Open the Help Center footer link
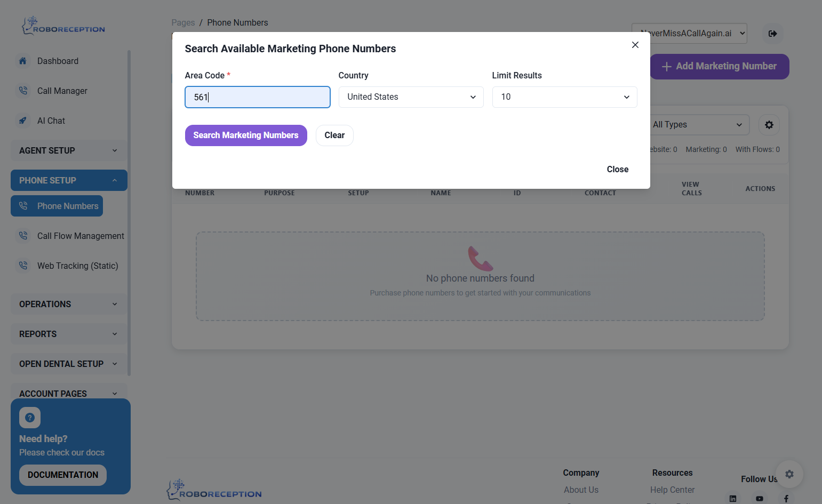This screenshot has height=504, width=822. click(x=672, y=490)
